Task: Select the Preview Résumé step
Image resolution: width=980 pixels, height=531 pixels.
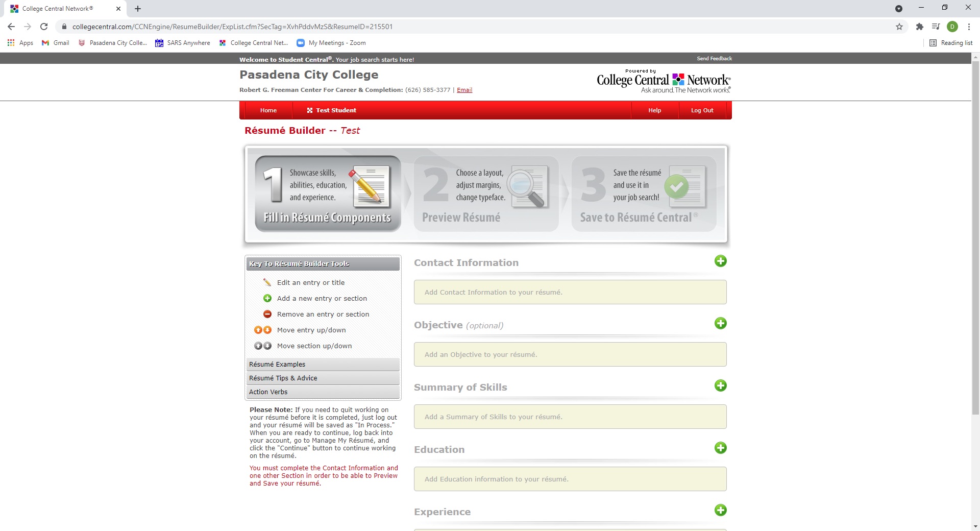Action: pyautogui.click(x=486, y=194)
